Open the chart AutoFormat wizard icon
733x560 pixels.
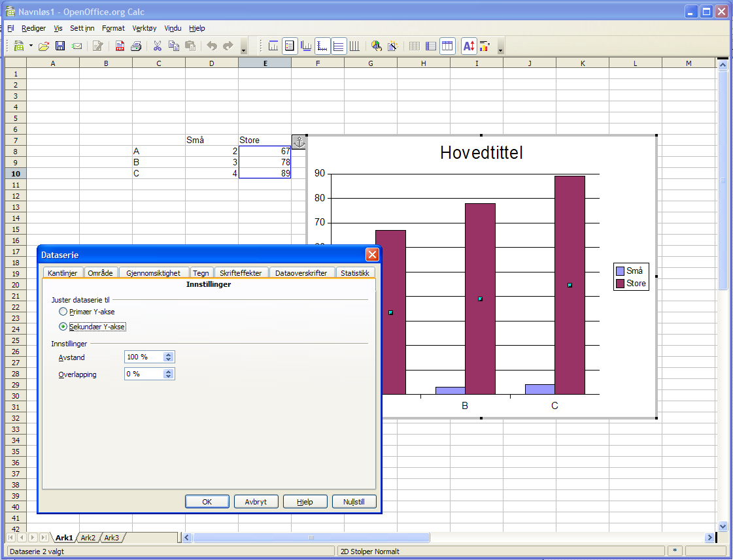tap(393, 46)
